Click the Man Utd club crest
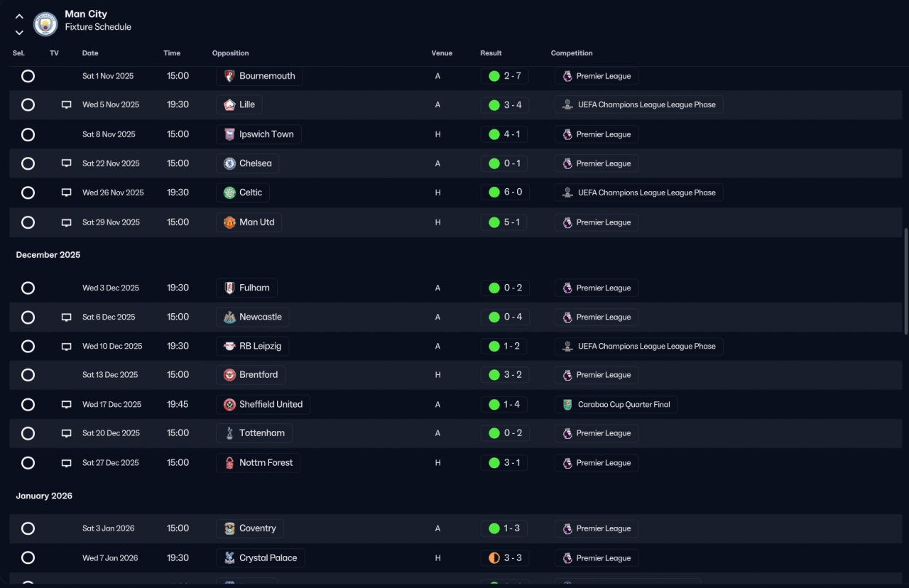This screenshot has width=909, height=588. [229, 222]
